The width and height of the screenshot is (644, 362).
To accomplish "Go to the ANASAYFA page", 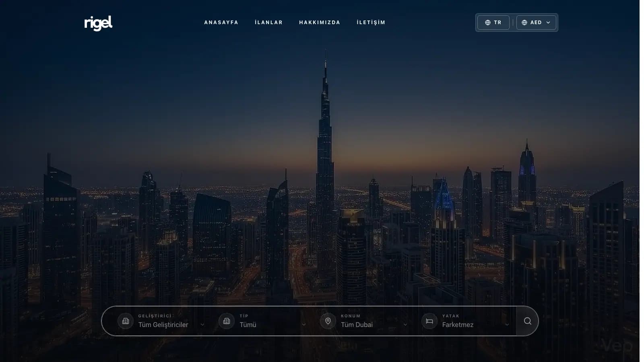I will coord(221,23).
